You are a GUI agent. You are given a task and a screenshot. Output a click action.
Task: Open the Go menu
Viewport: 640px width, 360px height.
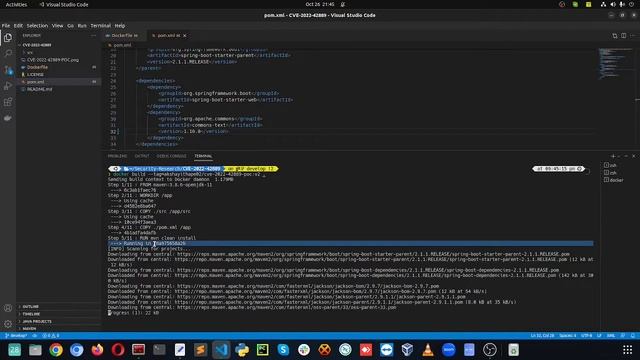[x=70, y=25]
